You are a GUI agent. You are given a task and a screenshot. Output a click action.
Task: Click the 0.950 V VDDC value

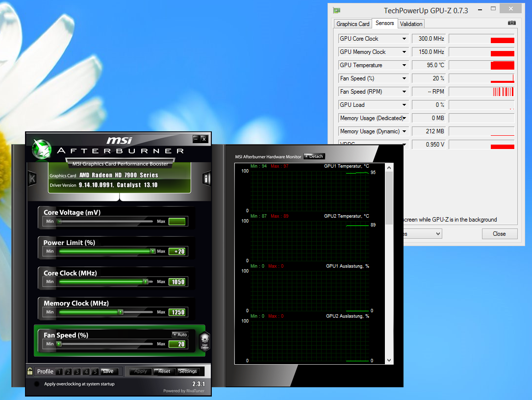[429, 144]
